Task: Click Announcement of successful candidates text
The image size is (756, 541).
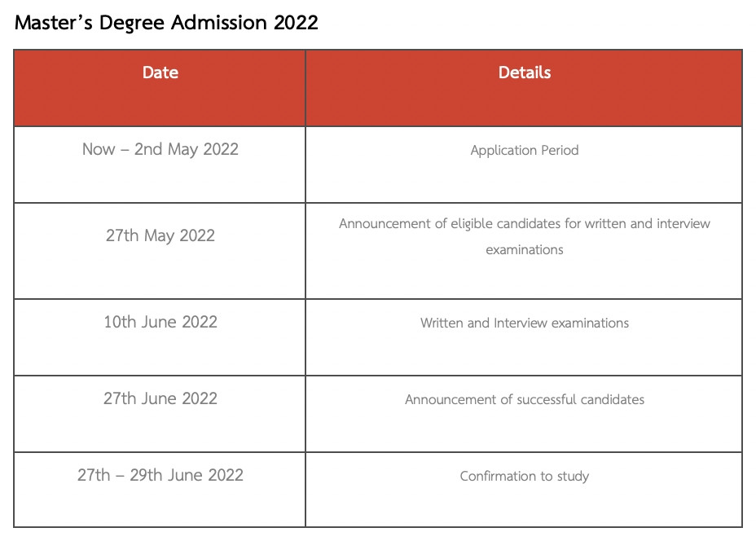Action: point(524,399)
